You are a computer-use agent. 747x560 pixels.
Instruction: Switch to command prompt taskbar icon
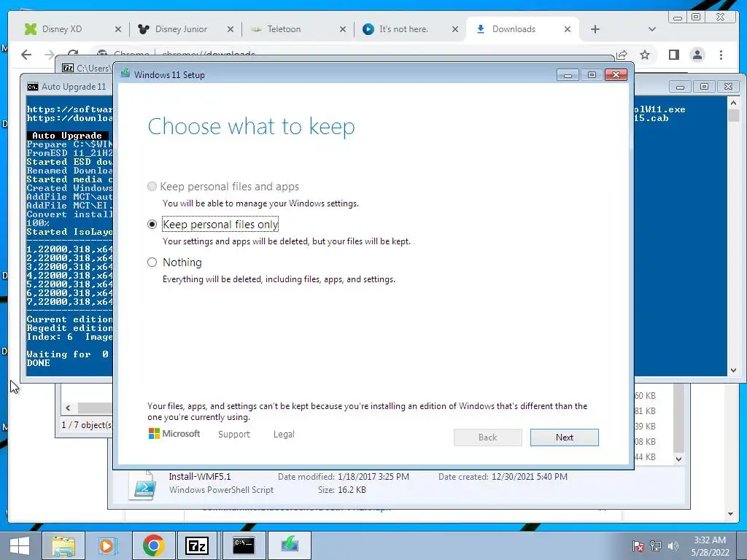click(x=244, y=545)
